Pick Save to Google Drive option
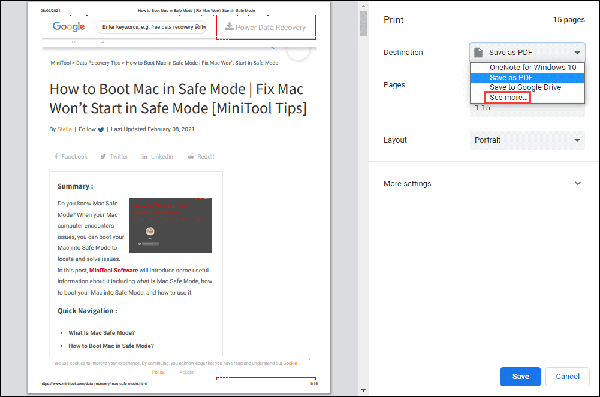 [x=527, y=87]
